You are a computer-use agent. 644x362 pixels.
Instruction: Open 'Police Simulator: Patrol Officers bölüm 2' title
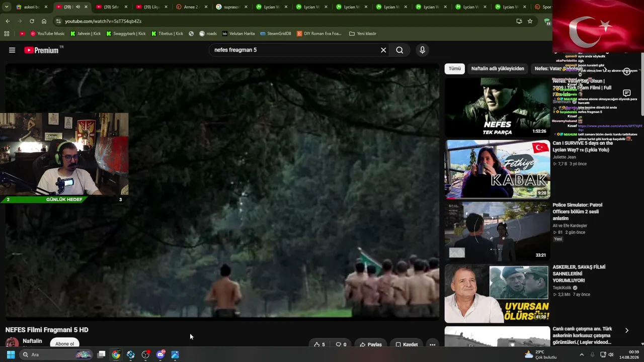coord(578,212)
